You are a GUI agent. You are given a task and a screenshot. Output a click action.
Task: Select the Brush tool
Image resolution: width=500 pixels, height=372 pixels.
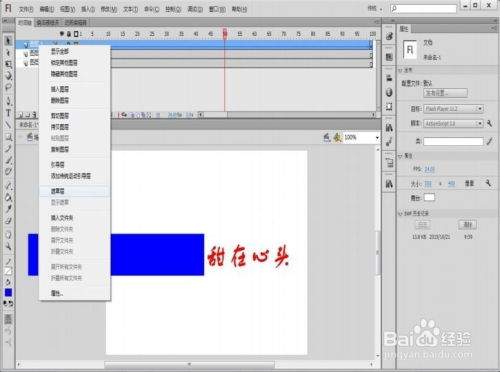8,160
